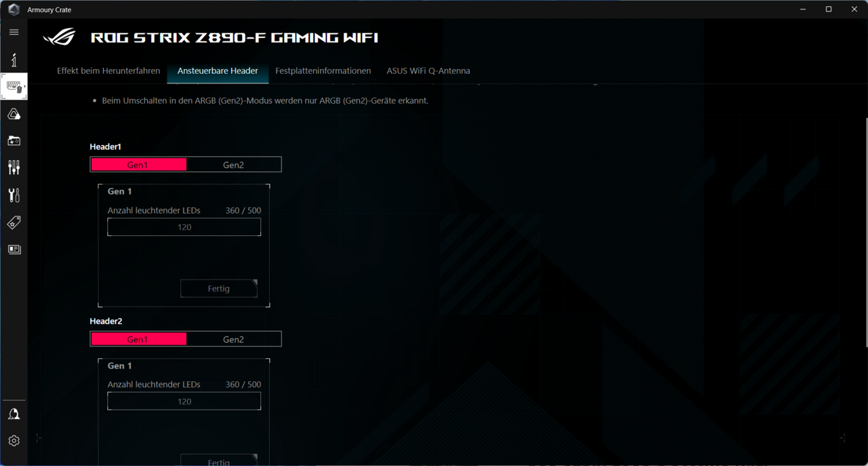Click Anzahl leuchtender LEDs label in Header1
The image size is (868, 466).
154,210
